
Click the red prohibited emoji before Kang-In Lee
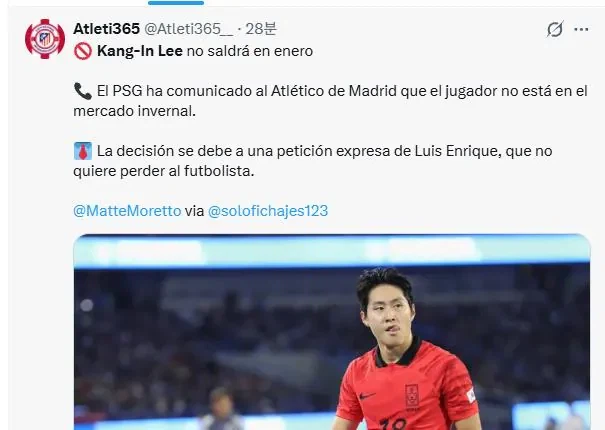pyautogui.click(x=83, y=51)
